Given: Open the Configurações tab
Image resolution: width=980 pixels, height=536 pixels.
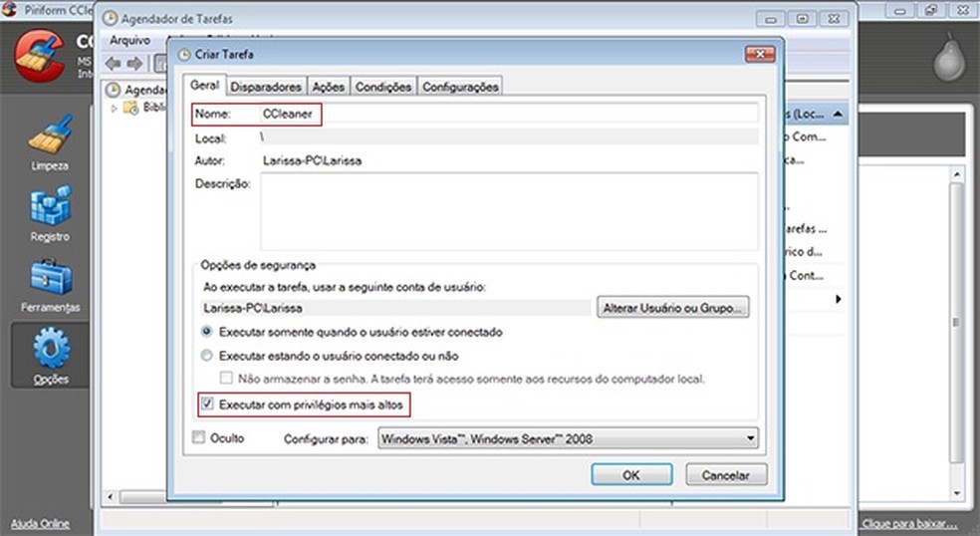Looking at the screenshot, I should point(460,87).
